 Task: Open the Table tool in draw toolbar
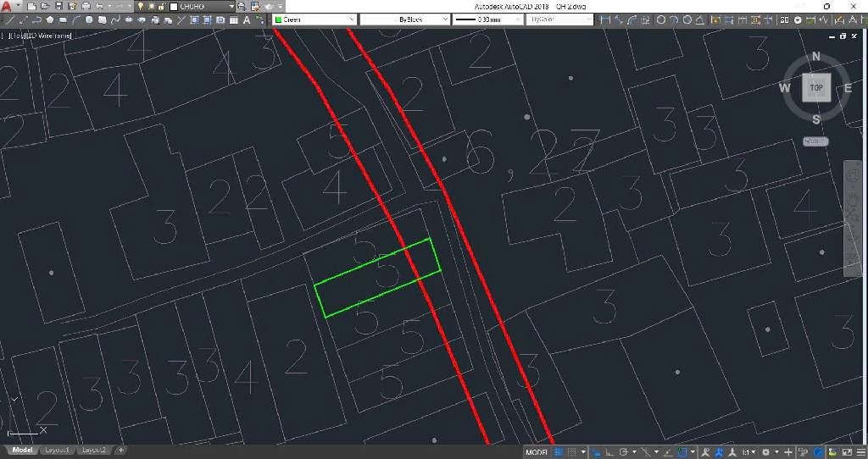point(233,19)
